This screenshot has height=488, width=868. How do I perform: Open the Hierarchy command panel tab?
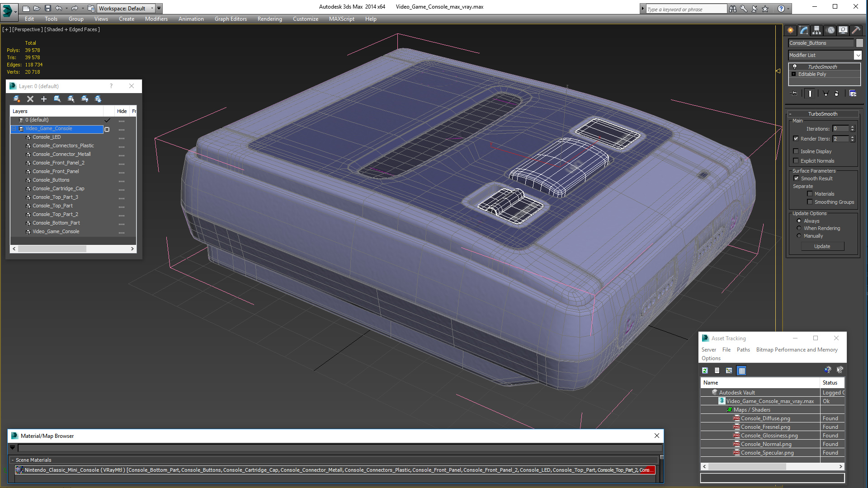[816, 30]
